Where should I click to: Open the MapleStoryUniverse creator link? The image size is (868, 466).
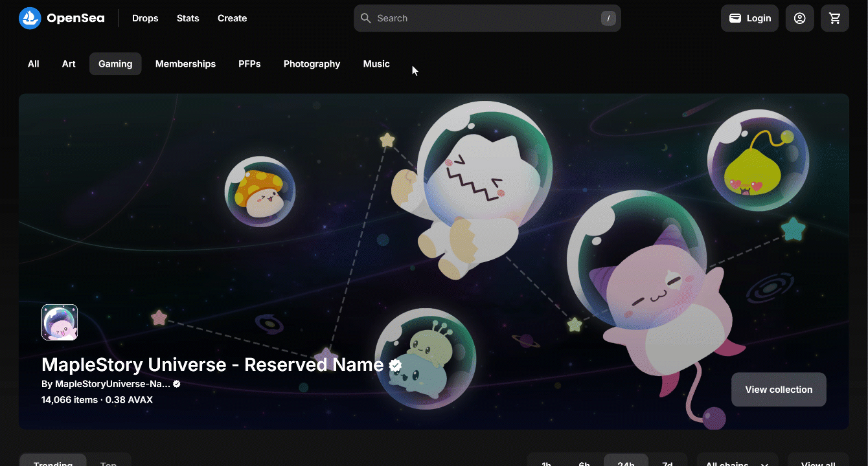pyautogui.click(x=106, y=384)
